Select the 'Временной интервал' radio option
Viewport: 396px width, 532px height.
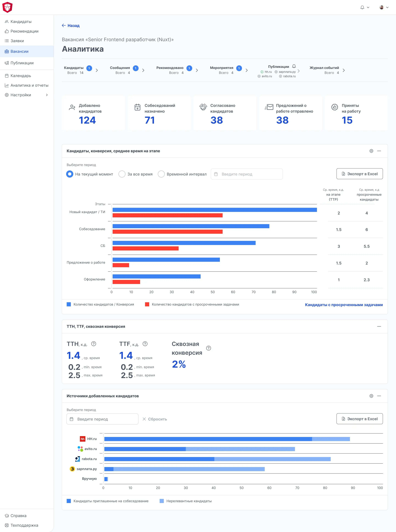[x=161, y=174]
